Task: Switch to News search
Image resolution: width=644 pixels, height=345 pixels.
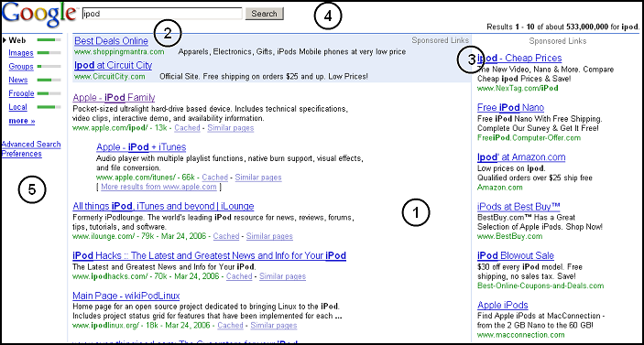Action: tap(18, 80)
